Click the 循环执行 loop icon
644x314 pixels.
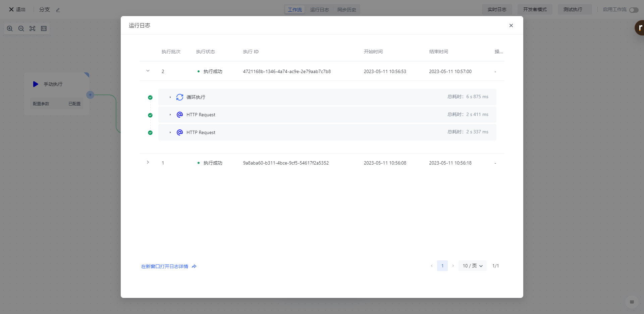[x=180, y=97]
